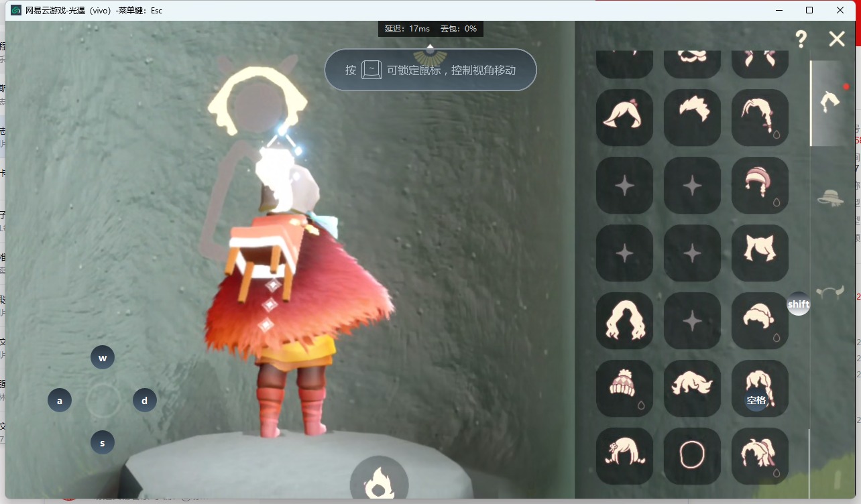Viewport: 861px width, 504px height.
Task: Switch to the hairstyle category tab
Action: click(x=830, y=103)
